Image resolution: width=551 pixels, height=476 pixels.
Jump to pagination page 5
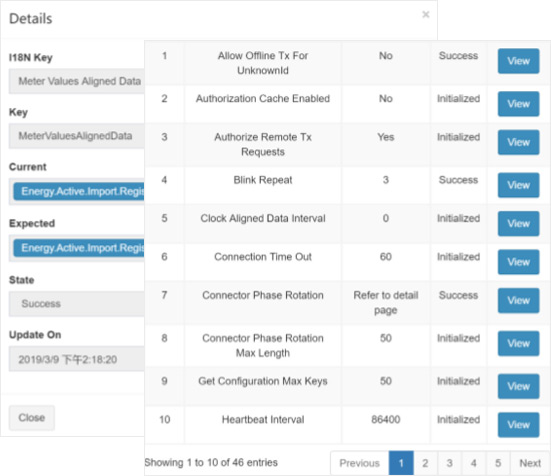[498, 463]
